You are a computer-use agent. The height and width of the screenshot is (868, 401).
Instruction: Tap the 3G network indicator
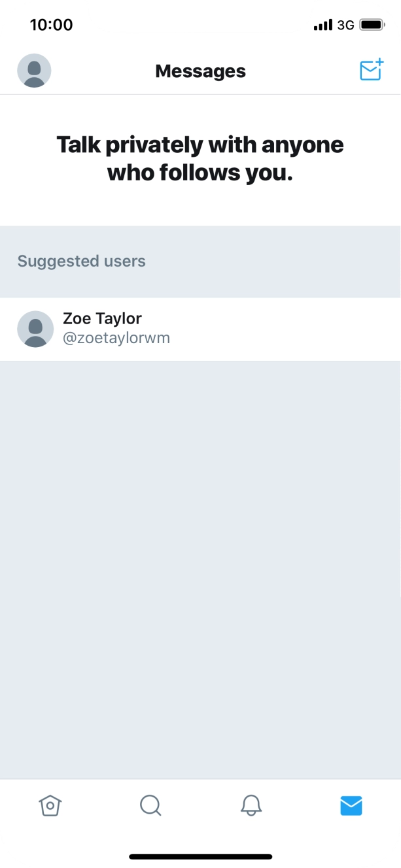tap(345, 25)
